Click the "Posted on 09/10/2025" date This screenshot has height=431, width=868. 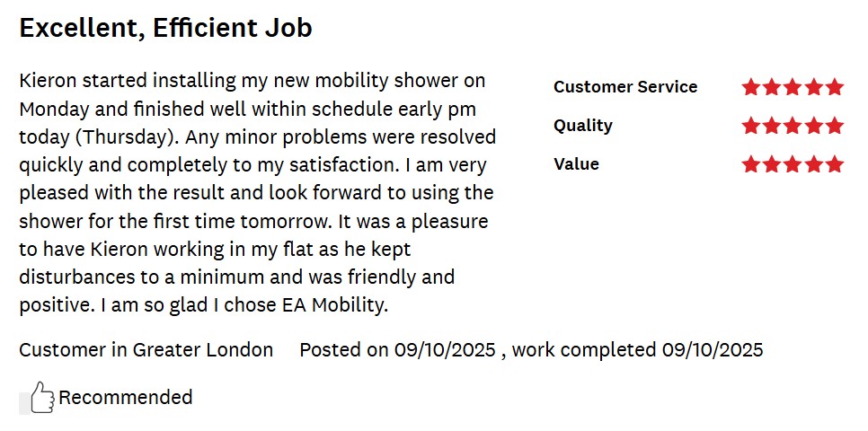[397, 350]
